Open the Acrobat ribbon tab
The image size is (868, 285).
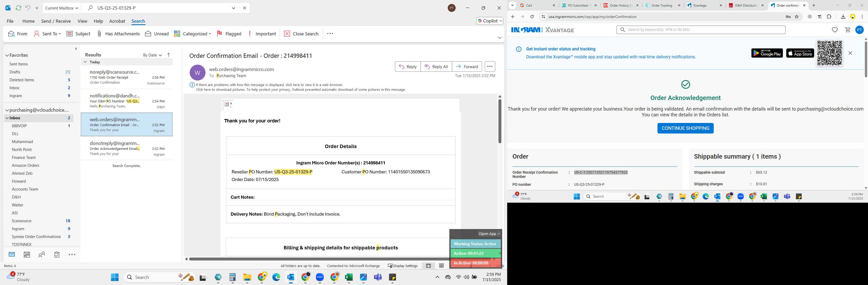point(117,21)
